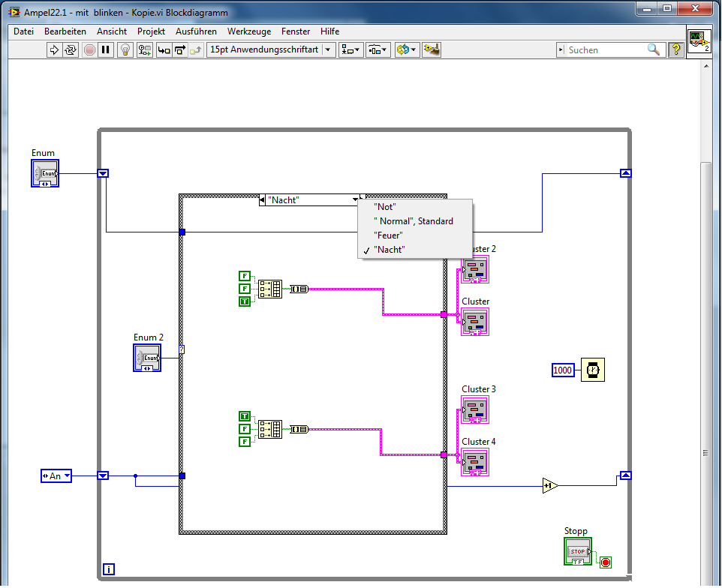The height and width of the screenshot is (588, 722).
Task: Click the Clean Up Diagram broom icon
Action: (x=432, y=49)
